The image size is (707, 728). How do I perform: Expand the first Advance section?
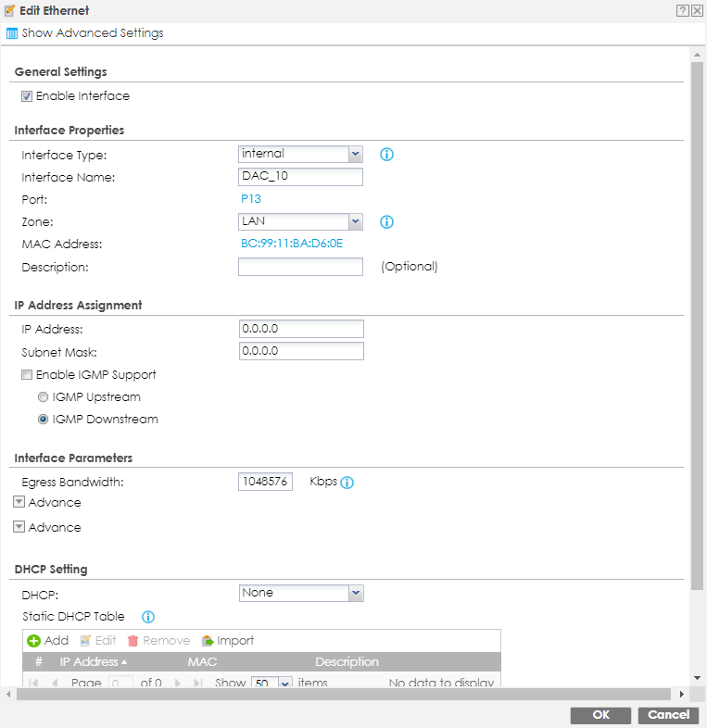19,502
